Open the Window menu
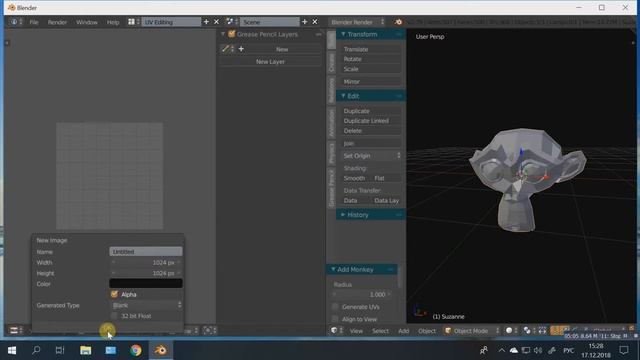Screen dimensions: 640x360 pos(87,22)
